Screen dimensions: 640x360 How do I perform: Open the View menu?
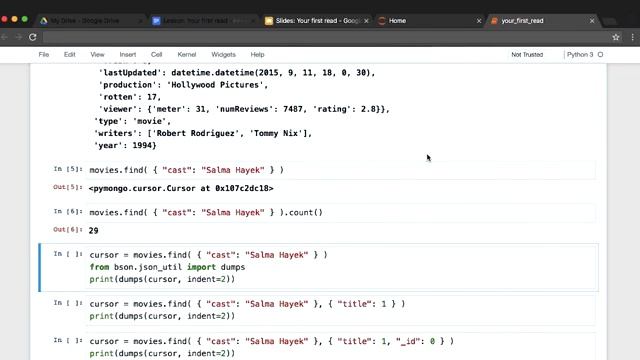pos(97,54)
